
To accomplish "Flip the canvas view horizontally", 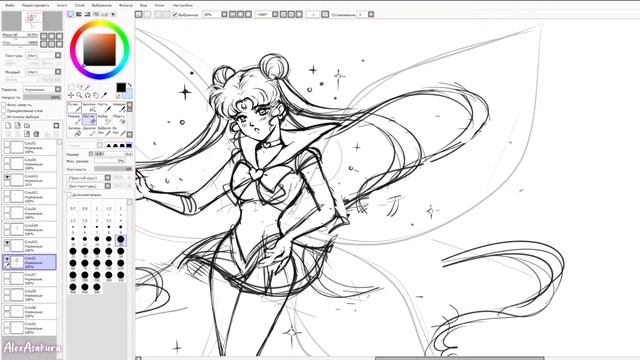I will tap(325, 14).
